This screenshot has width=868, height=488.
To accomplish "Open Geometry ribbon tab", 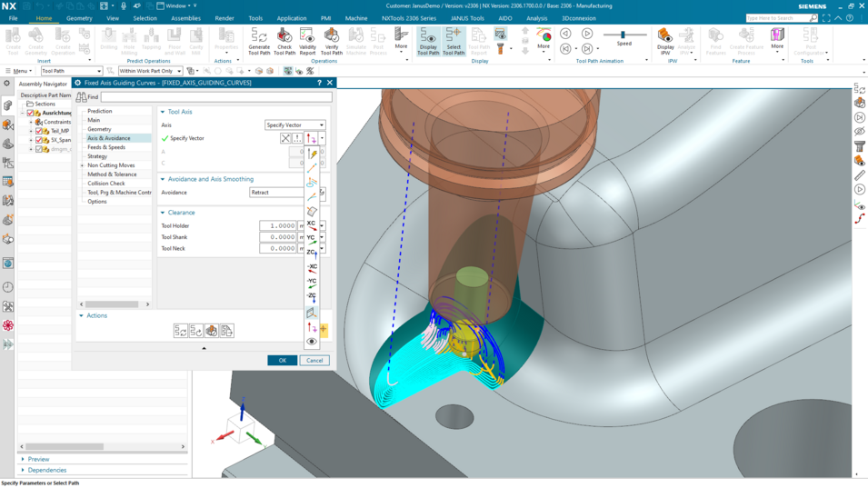I will click(x=79, y=18).
